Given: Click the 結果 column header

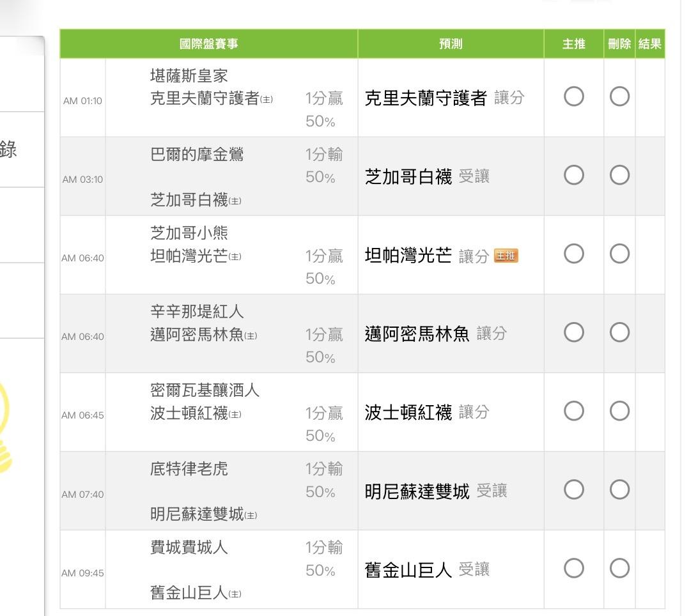Looking at the screenshot, I should pyautogui.click(x=649, y=44).
